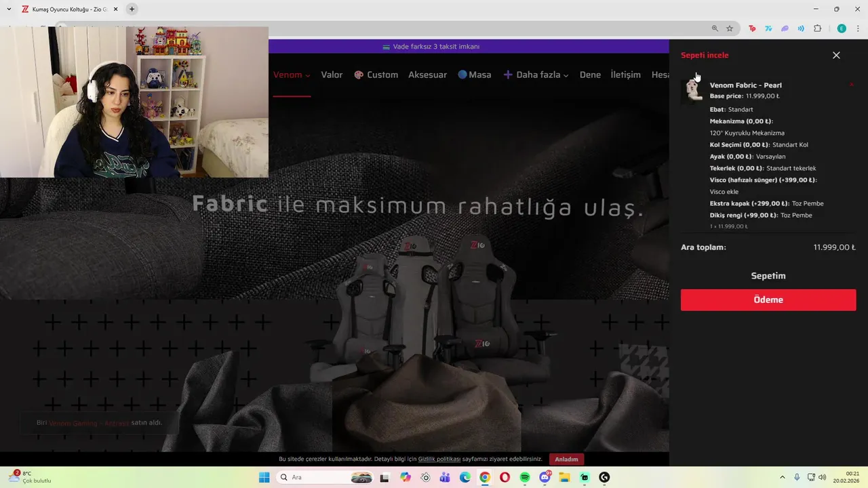868x488 pixels.
Task: Click the Venom Fabric - Pearl product name
Action: pos(745,85)
